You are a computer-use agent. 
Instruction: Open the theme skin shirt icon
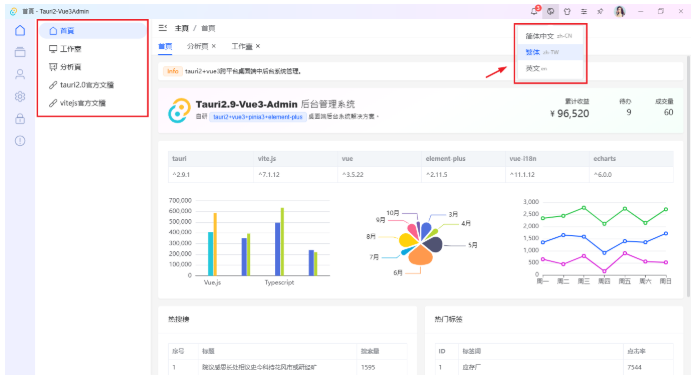[x=567, y=11]
